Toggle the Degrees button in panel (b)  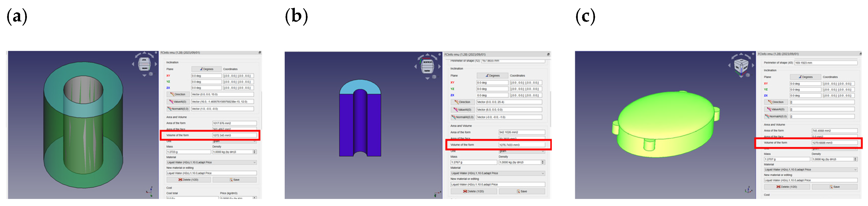(x=492, y=76)
